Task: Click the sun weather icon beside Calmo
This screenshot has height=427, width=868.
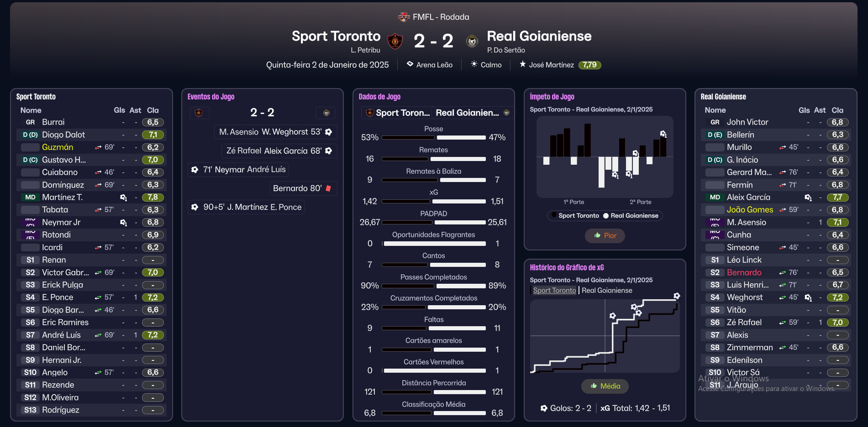Action: click(x=474, y=64)
